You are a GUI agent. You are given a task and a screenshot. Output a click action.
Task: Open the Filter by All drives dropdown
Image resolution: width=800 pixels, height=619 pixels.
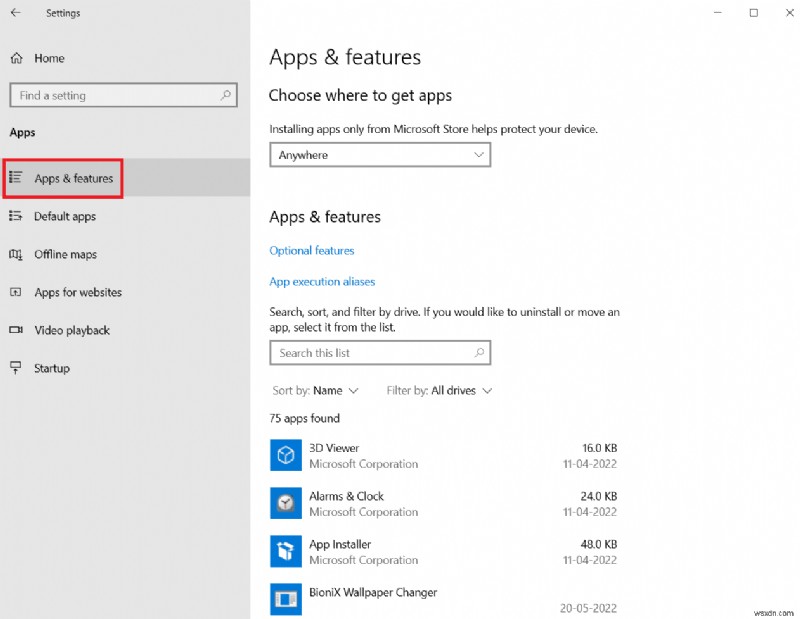[439, 391]
